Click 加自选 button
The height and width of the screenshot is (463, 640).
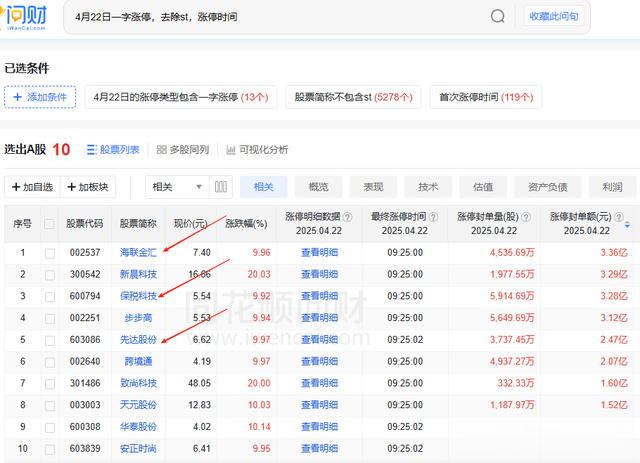click(x=32, y=187)
